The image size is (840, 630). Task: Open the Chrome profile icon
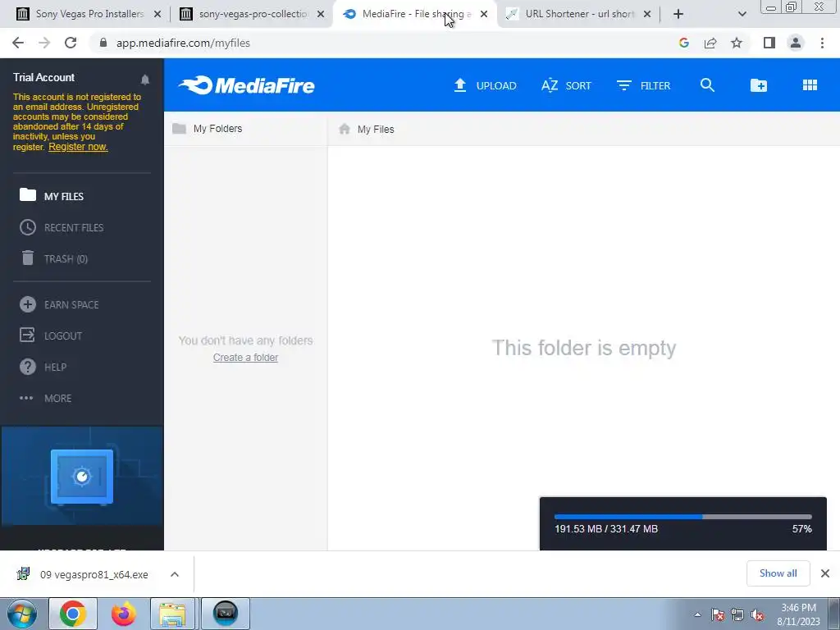pos(796,43)
